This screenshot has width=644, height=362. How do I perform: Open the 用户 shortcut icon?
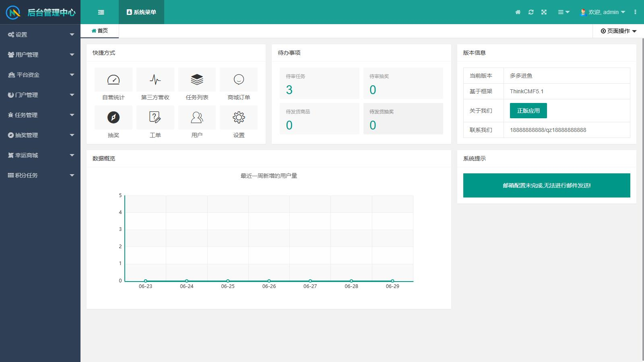coord(197,117)
